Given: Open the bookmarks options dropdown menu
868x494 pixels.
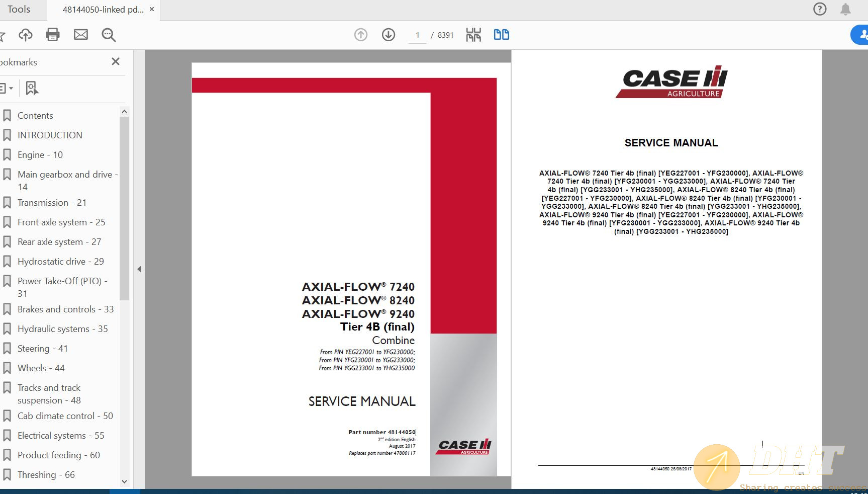Looking at the screenshot, I should click(x=7, y=89).
